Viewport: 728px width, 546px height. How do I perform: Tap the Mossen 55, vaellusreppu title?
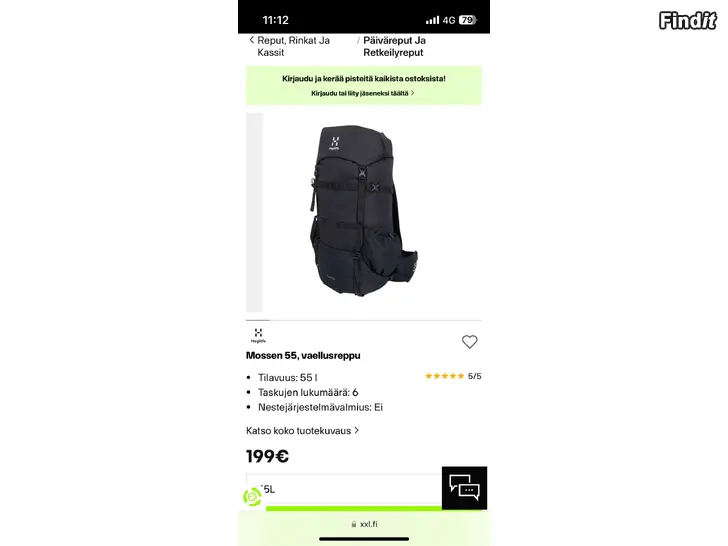tap(303, 356)
